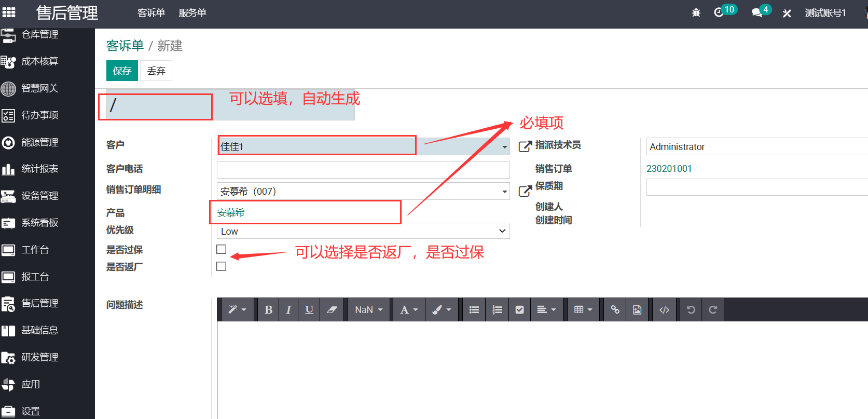The height and width of the screenshot is (419, 868).
Task: Click the eraser remove-format icon
Action: click(x=332, y=310)
